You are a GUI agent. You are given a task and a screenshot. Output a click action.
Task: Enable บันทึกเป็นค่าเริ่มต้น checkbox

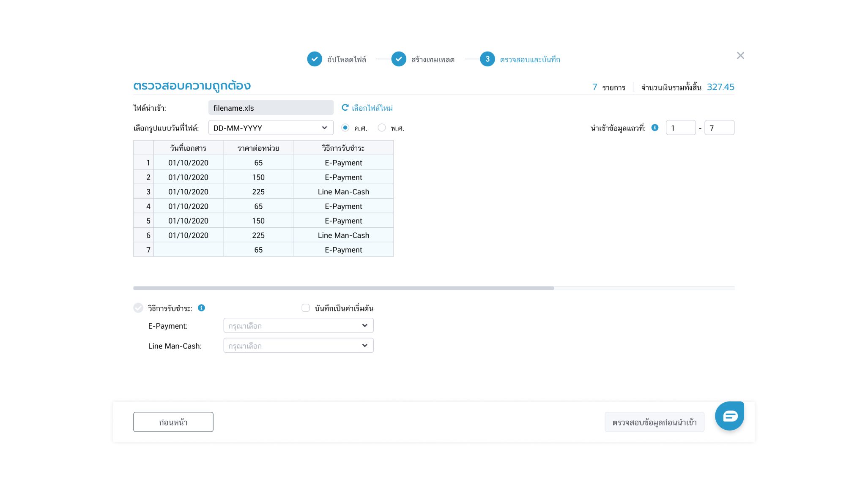306,308
